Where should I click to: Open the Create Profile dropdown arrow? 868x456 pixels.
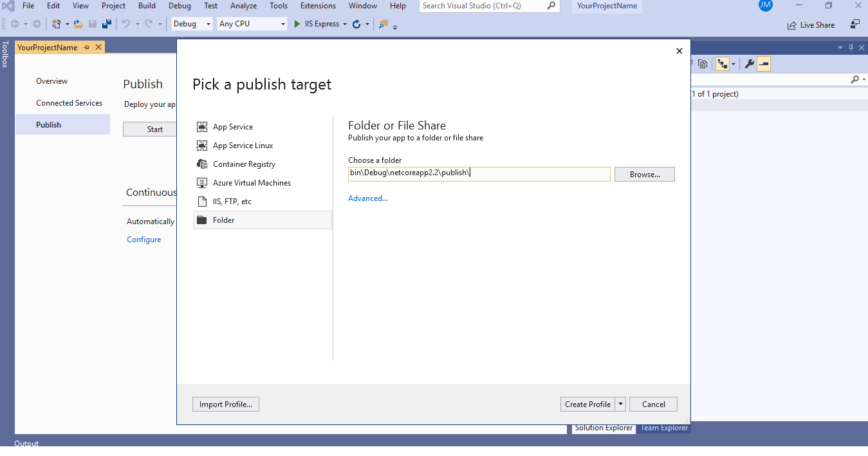click(620, 404)
